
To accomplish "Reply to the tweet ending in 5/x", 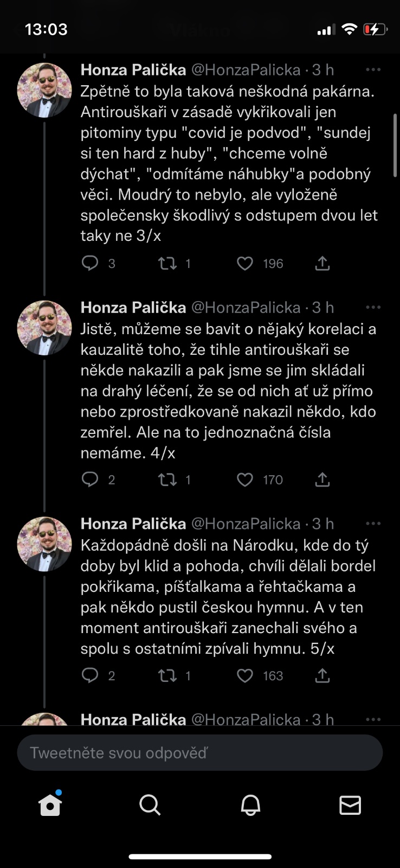I will pos(90,675).
